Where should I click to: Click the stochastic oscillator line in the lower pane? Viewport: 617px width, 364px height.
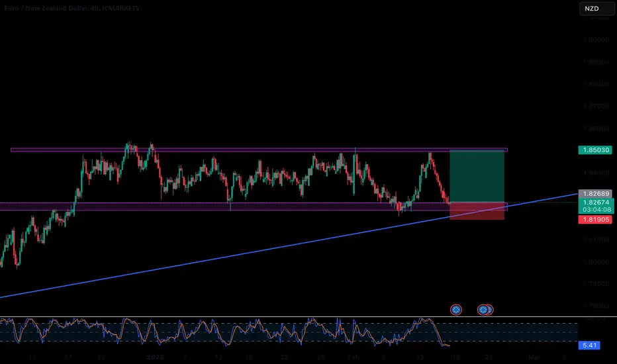point(224,332)
